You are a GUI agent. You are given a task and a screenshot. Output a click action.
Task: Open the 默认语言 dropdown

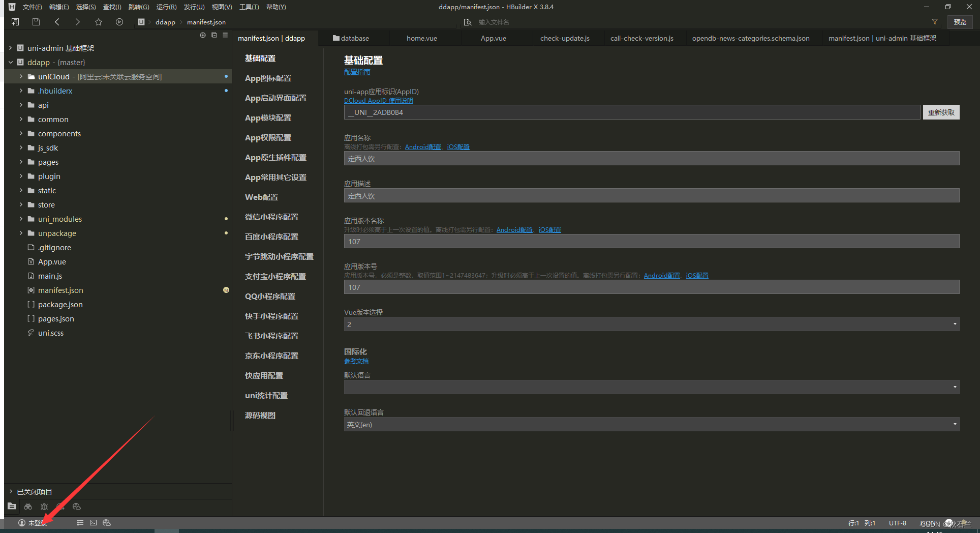point(652,387)
